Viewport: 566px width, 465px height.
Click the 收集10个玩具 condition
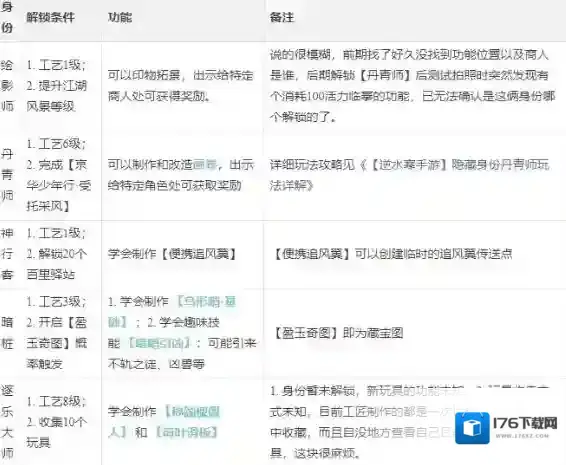(x=57, y=432)
